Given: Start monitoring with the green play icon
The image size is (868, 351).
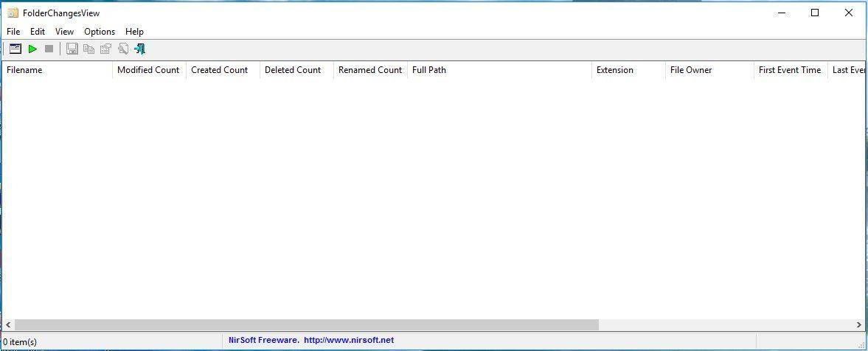Looking at the screenshot, I should [x=32, y=49].
